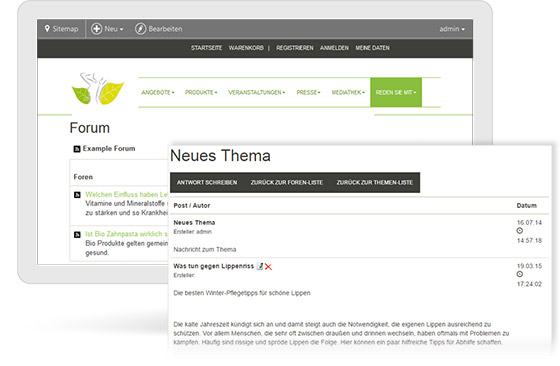Viewport: 560px width, 366px height.
Task: Click the Nachricht zum Thema text
Action: [x=205, y=249]
